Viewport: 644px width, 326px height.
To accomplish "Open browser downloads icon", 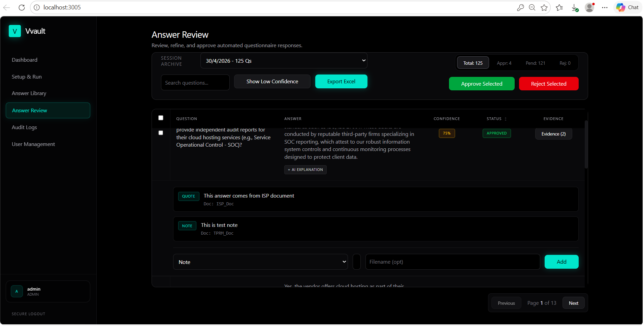I will 575,7.
